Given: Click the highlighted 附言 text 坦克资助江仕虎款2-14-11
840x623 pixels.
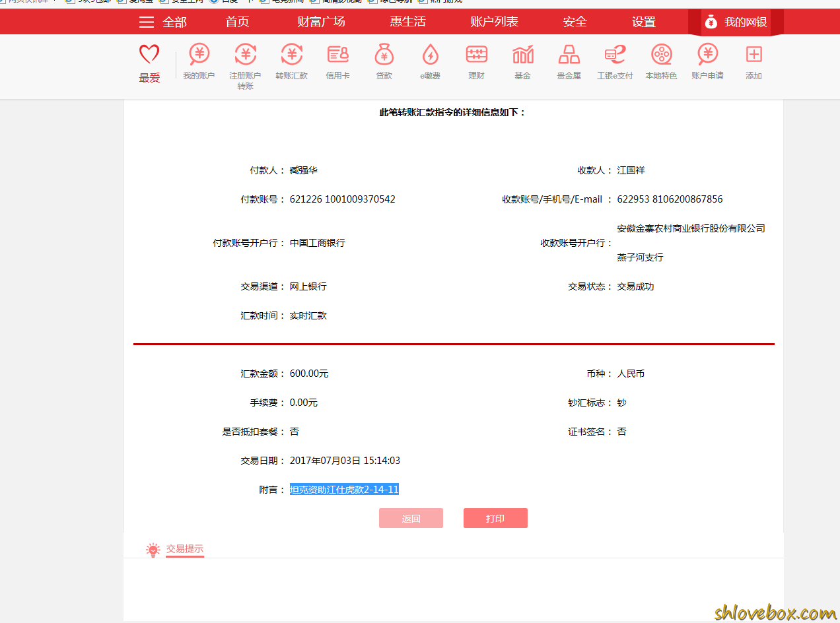Looking at the screenshot, I should click(x=344, y=489).
